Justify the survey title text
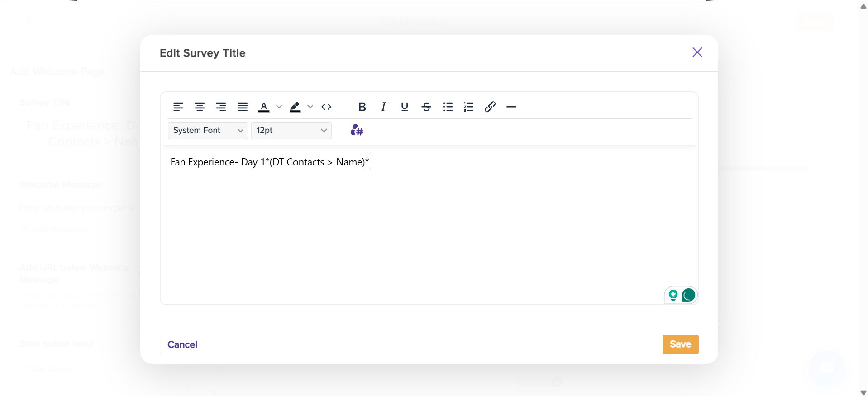 [243, 107]
